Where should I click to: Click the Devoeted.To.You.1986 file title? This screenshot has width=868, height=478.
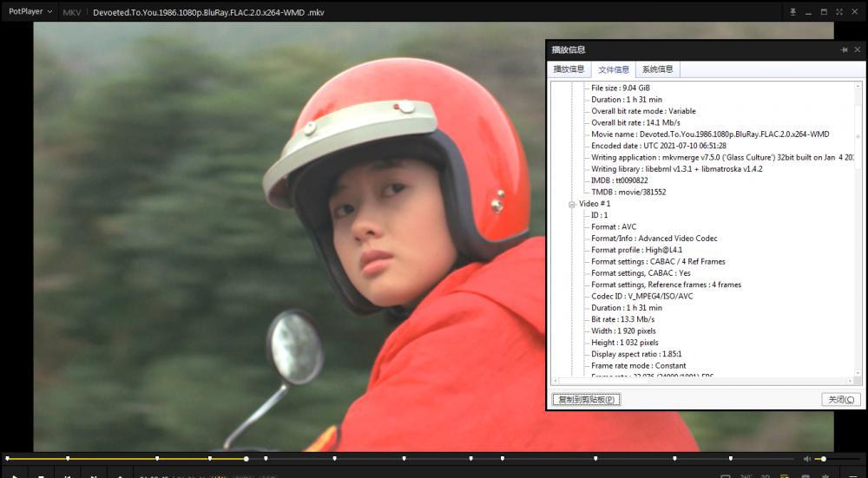[208, 12]
